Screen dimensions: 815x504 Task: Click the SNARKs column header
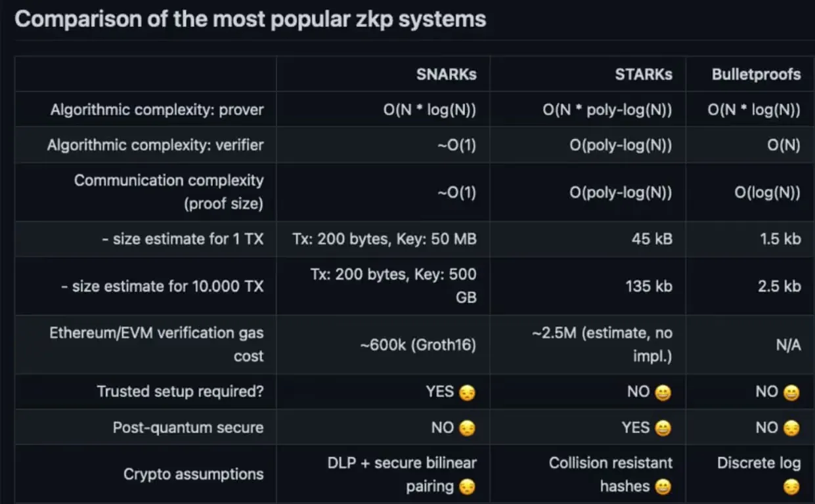click(x=446, y=74)
